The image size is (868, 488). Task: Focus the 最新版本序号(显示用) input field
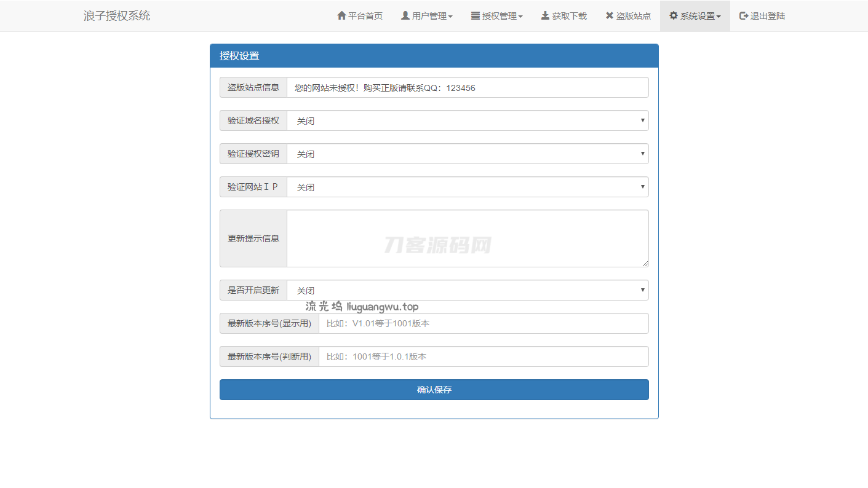pyautogui.click(x=483, y=324)
